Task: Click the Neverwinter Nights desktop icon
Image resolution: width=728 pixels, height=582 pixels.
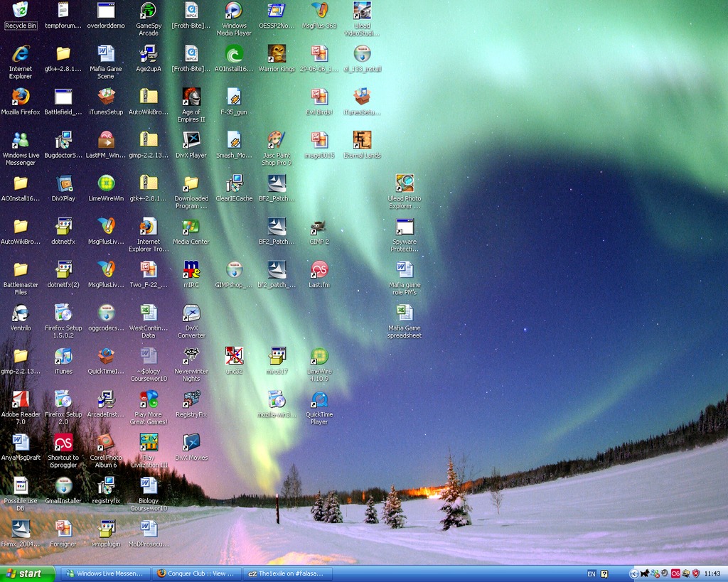Action: point(191,356)
